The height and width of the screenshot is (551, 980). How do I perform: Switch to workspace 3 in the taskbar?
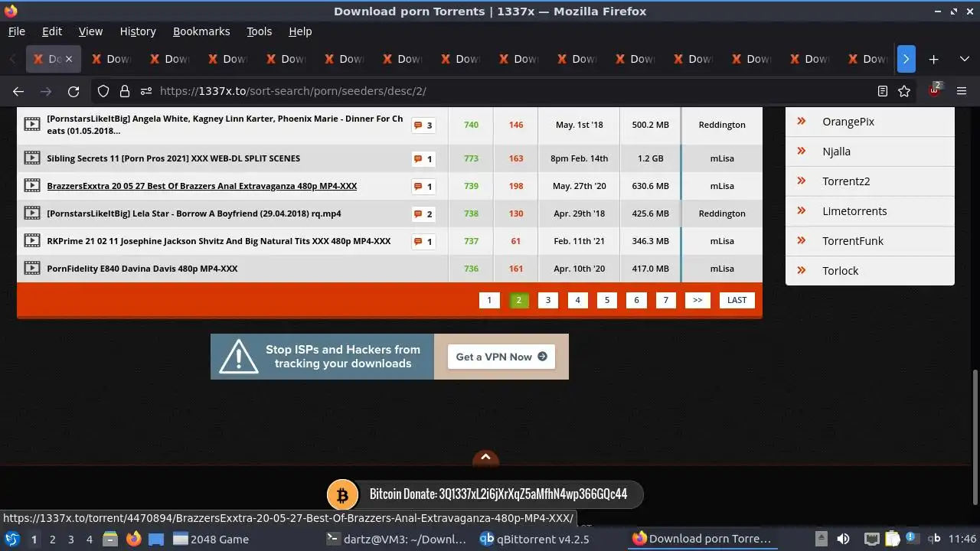point(70,540)
